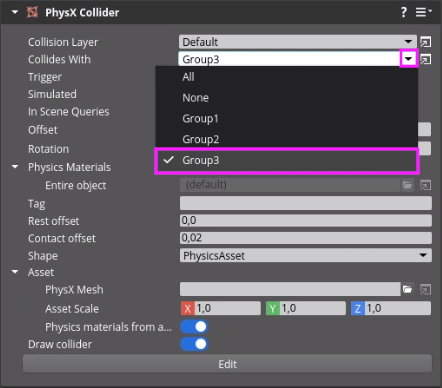
Task: Click the Draw collider label
Action: [x=60, y=344]
